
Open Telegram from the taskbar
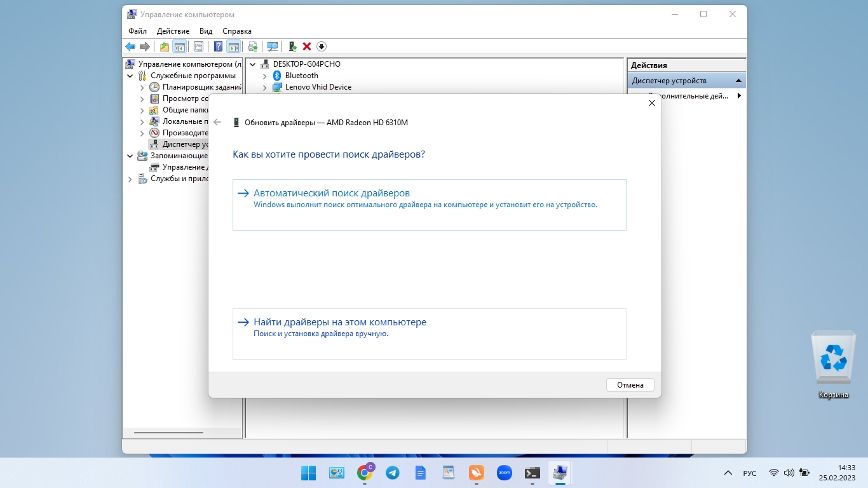coord(393,473)
